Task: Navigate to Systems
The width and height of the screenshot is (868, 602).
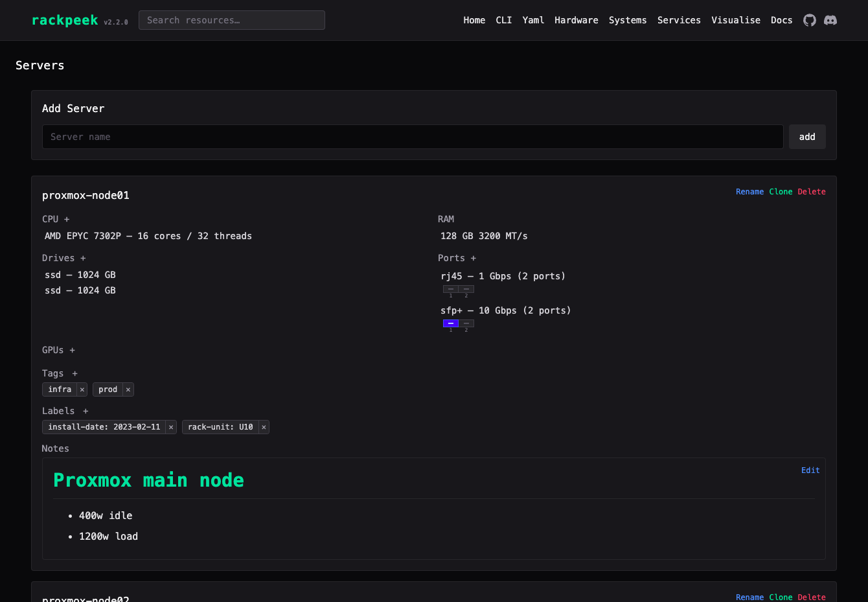Action: click(628, 20)
